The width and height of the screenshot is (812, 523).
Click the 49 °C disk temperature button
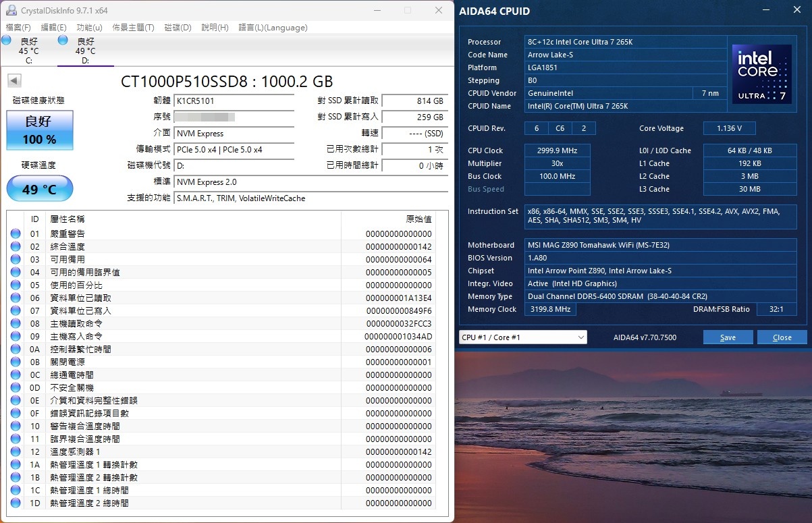click(x=40, y=189)
